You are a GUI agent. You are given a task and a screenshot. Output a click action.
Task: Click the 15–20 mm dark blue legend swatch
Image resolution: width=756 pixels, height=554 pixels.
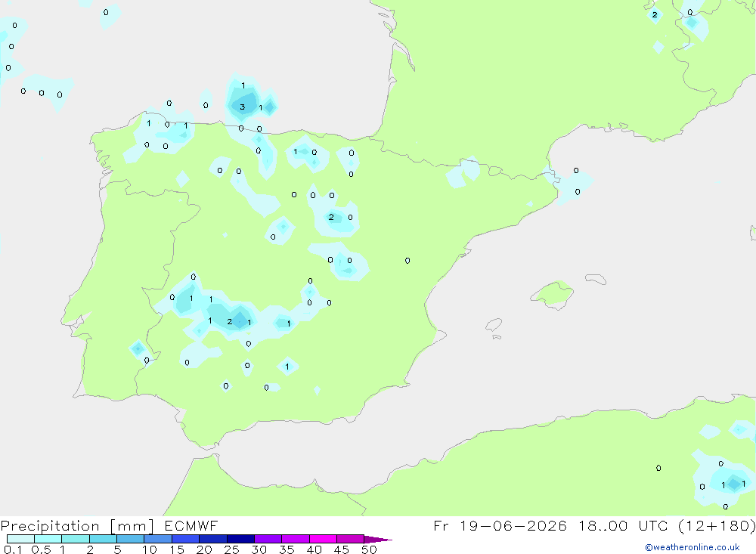[185, 539]
